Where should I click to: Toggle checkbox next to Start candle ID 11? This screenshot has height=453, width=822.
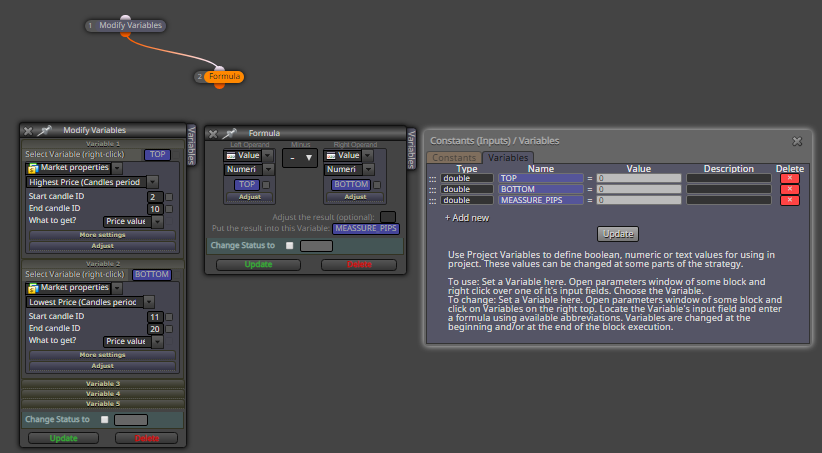point(169,317)
